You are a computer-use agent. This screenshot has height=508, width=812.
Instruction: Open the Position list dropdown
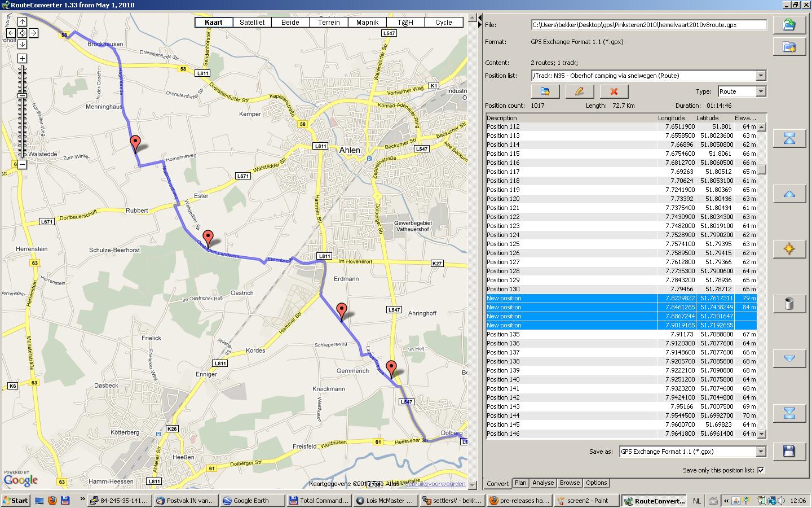[761, 76]
